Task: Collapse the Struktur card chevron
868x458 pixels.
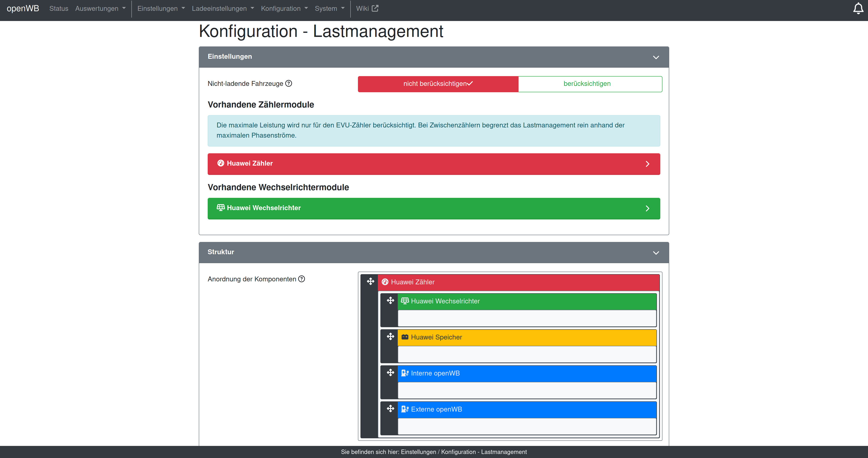Action: (x=656, y=253)
